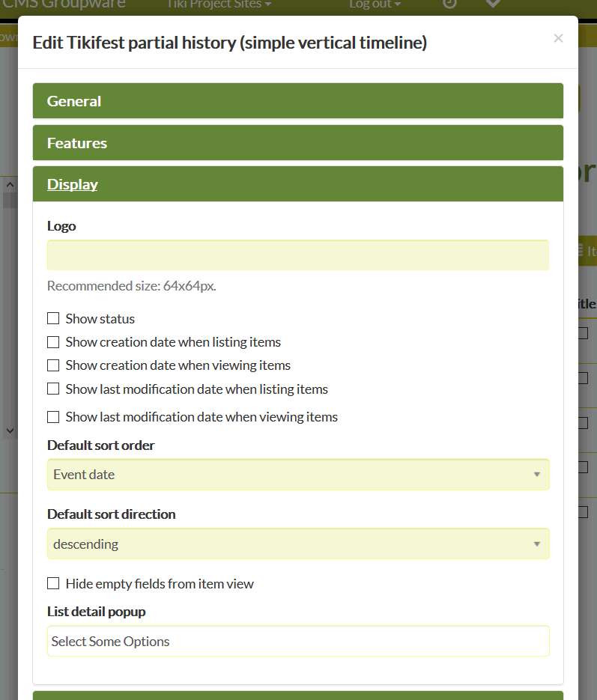Screen dimensions: 597x700
Task: Click the scroll down arrow at left
Action: 10,430
